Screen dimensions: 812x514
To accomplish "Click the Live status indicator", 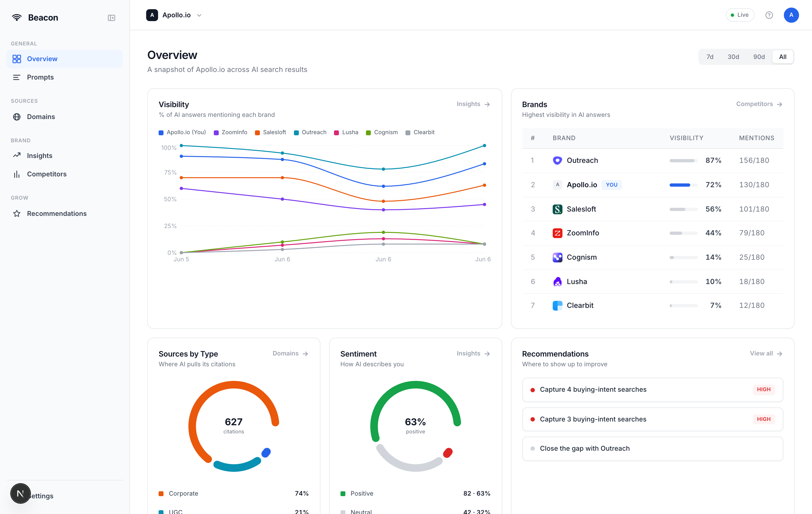I will (x=740, y=15).
